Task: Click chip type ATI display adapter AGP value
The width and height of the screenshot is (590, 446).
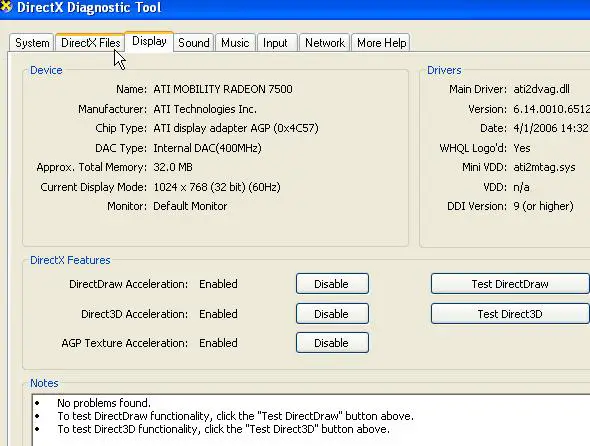Action: point(236,128)
